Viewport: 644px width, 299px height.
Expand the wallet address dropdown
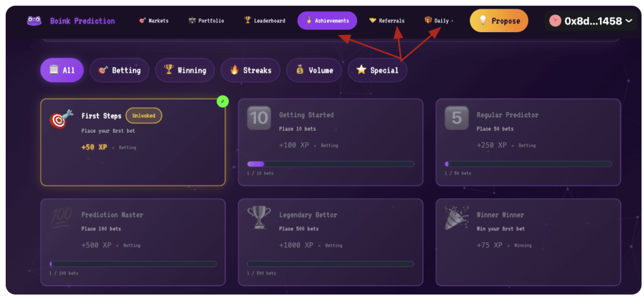point(628,21)
